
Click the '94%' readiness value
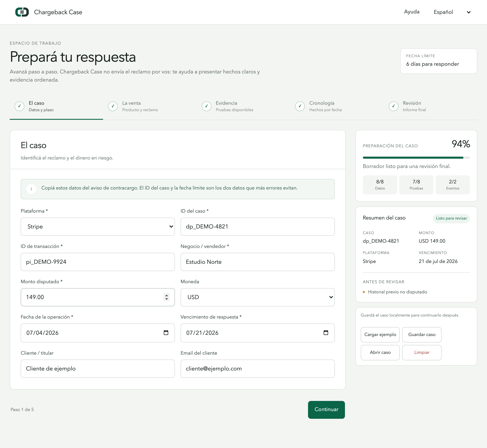click(x=461, y=144)
